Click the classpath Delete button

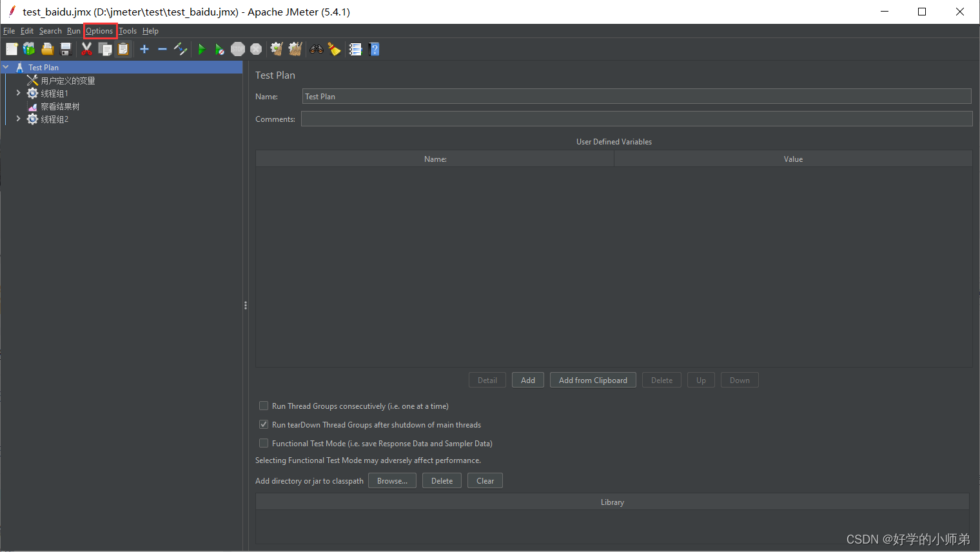(442, 480)
